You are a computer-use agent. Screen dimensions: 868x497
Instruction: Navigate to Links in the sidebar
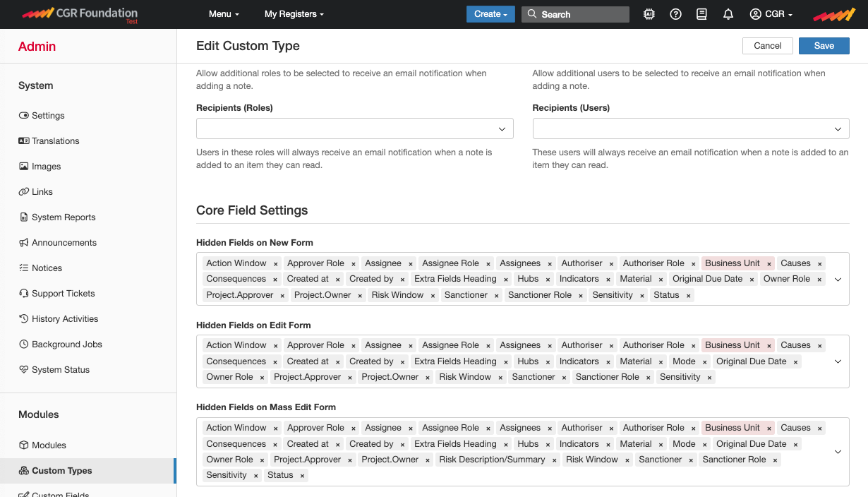coord(42,191)
